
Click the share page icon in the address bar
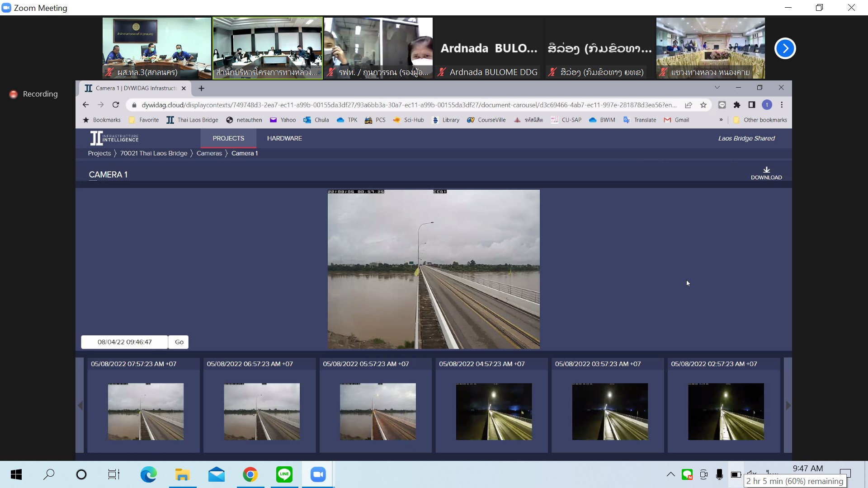point(688,105)
